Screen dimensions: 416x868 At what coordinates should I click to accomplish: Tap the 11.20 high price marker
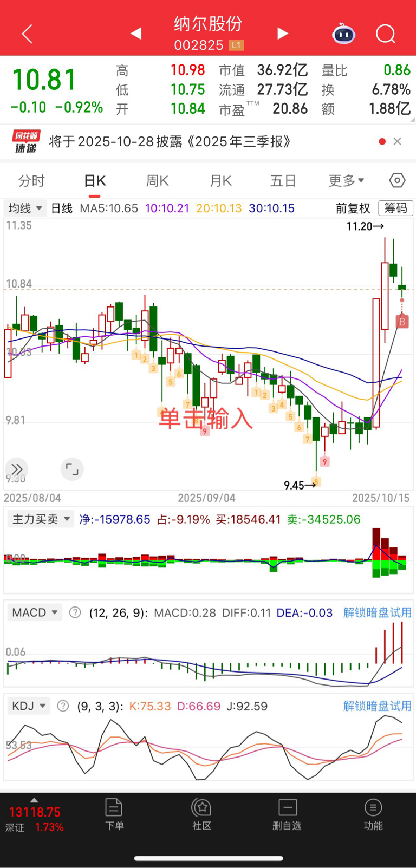point(366,226)
